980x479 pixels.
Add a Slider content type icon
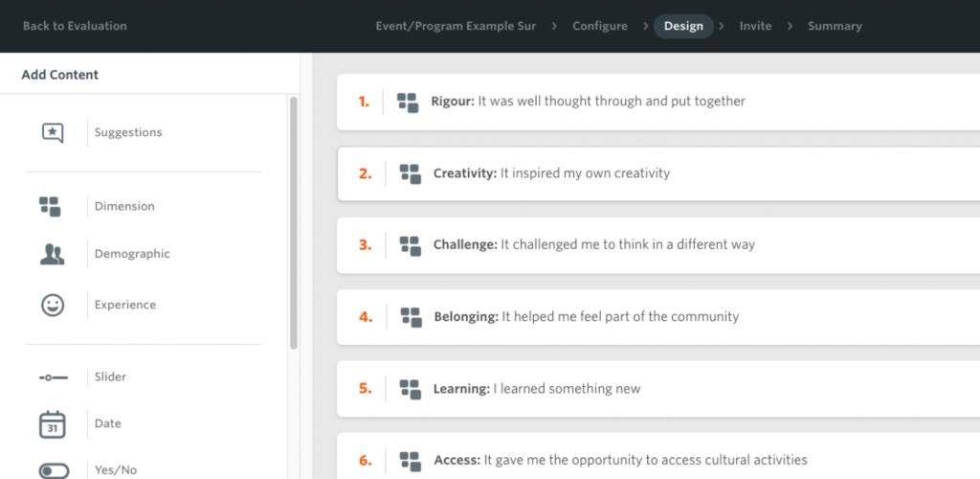[54, 377]
